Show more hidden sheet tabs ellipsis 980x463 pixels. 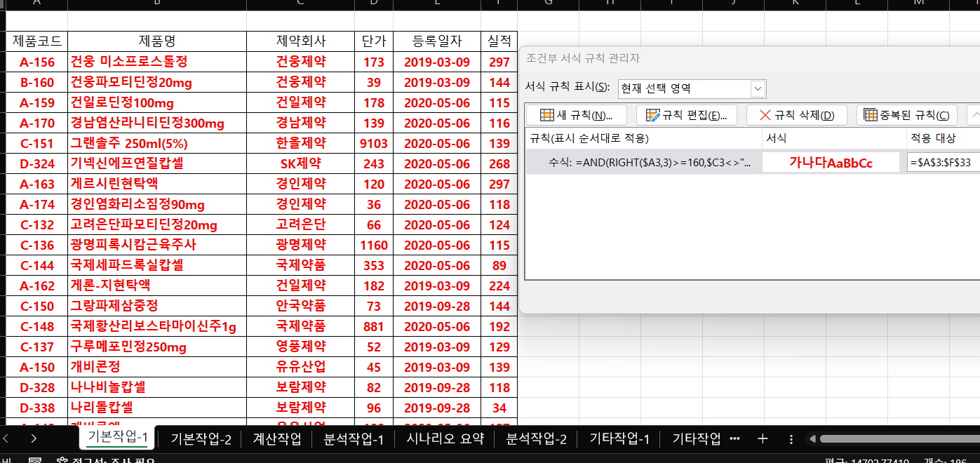click(734, 438)
